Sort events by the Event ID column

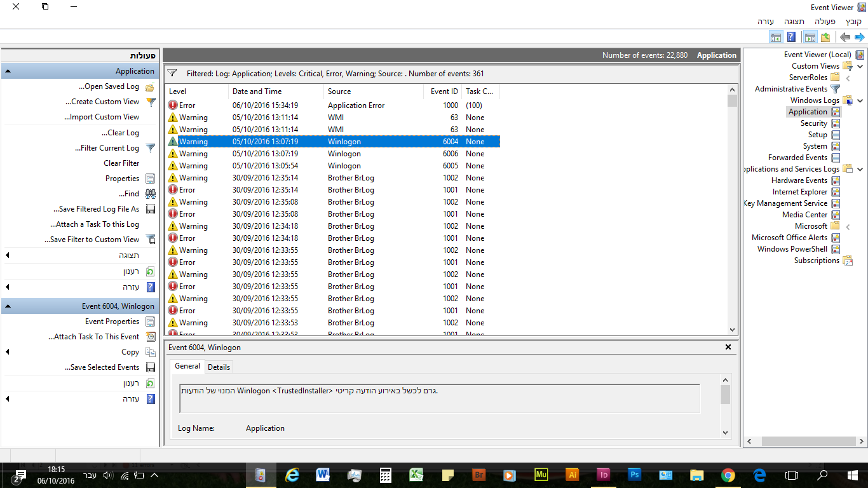click(x=442, y=91)
